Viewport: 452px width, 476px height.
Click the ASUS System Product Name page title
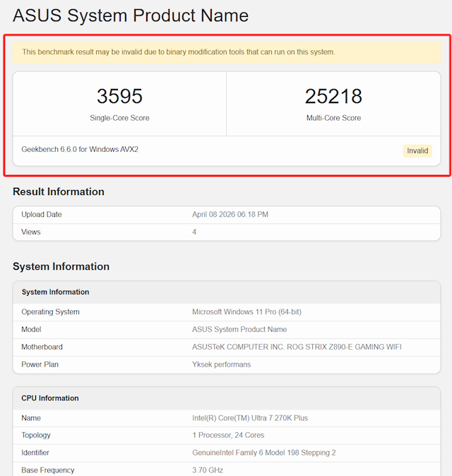(x=131, y=16)
